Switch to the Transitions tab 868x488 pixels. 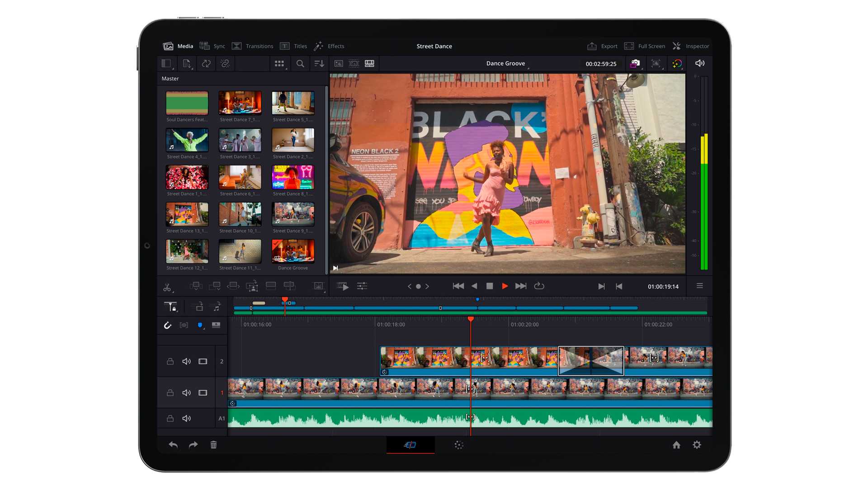tap(253, 46)
